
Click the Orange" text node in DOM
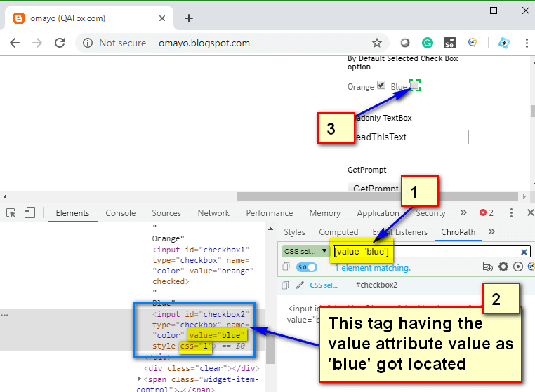[x=169, y=238]
